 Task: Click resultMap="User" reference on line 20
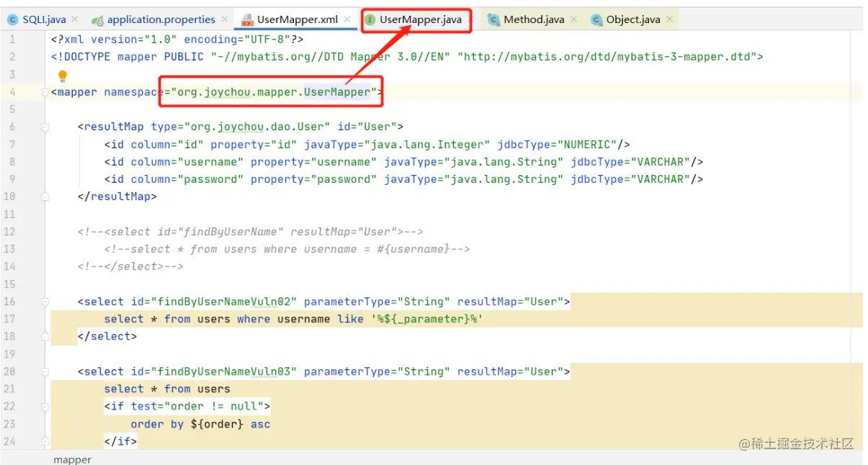coord(511,371)
